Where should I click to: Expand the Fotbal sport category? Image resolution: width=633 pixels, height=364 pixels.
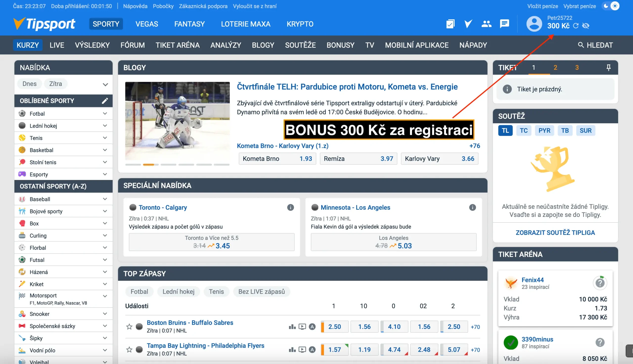pos(105,114)
